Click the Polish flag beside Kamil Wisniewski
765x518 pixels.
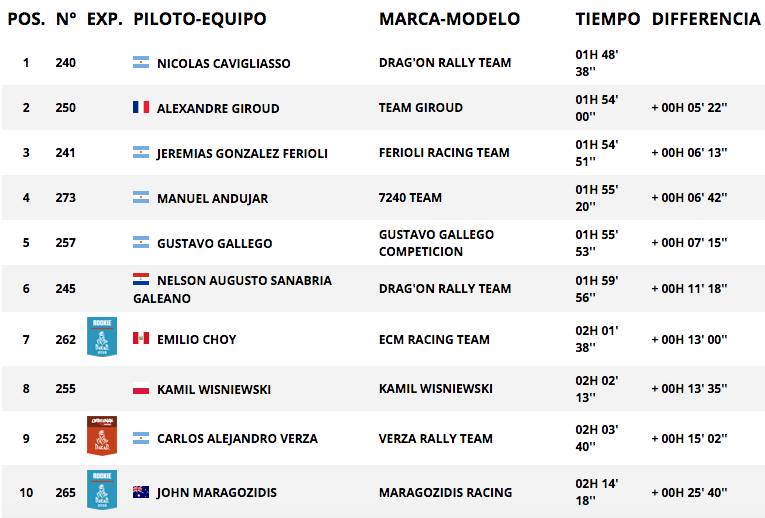tap(141, 388)
